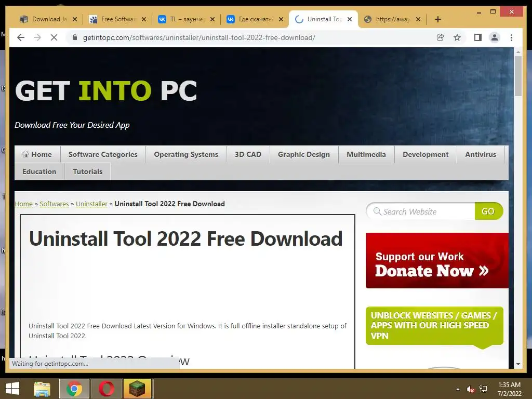
Task: Click the address bar URL
Action: click(x=199, y=37)
